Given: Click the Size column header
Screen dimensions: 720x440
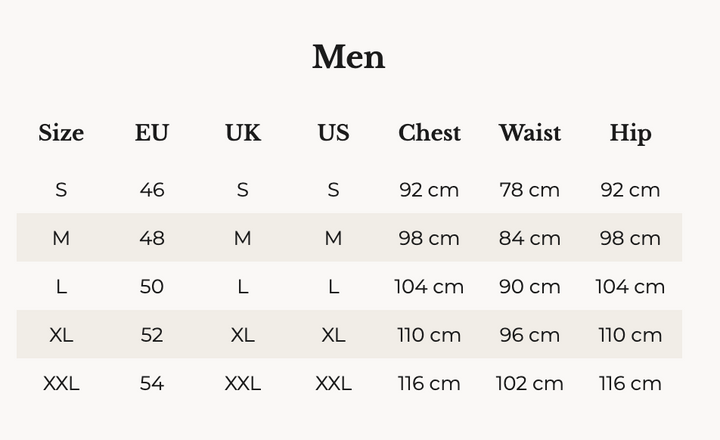Looking at the screenshot, I should (x=61, y=133).
